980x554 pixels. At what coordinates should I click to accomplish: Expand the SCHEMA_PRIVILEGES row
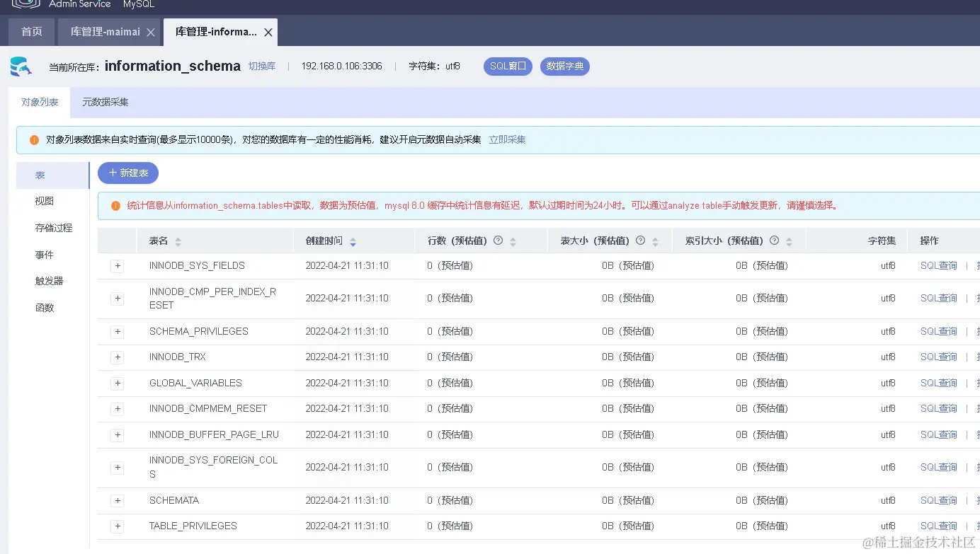tap(118, 332)
